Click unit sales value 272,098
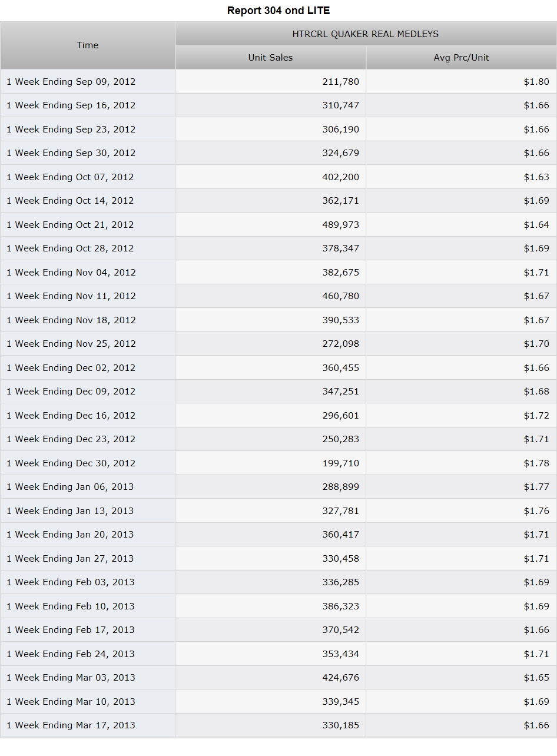 340,343
